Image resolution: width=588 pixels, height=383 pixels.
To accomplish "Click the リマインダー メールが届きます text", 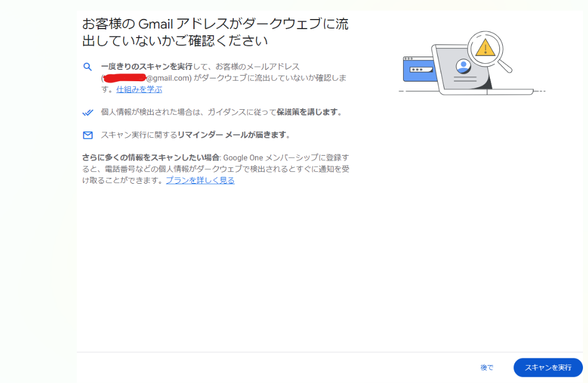I will pos(232,135).
